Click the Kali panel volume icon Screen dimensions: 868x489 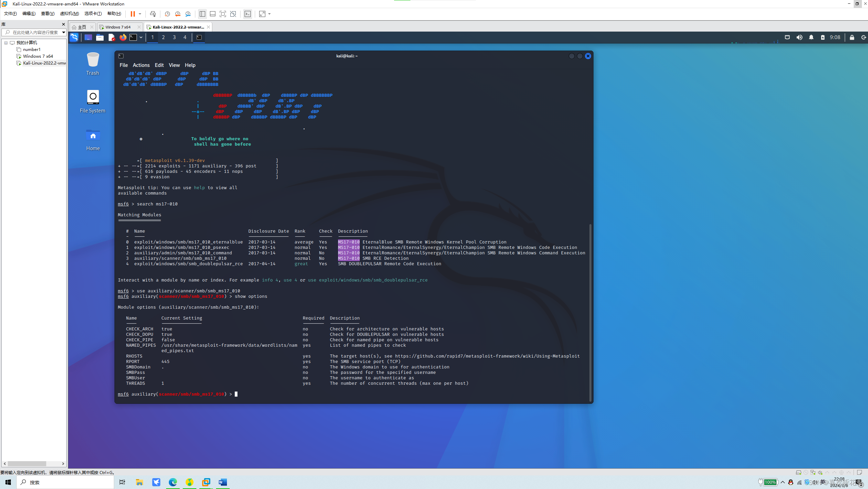pos(799,37)
